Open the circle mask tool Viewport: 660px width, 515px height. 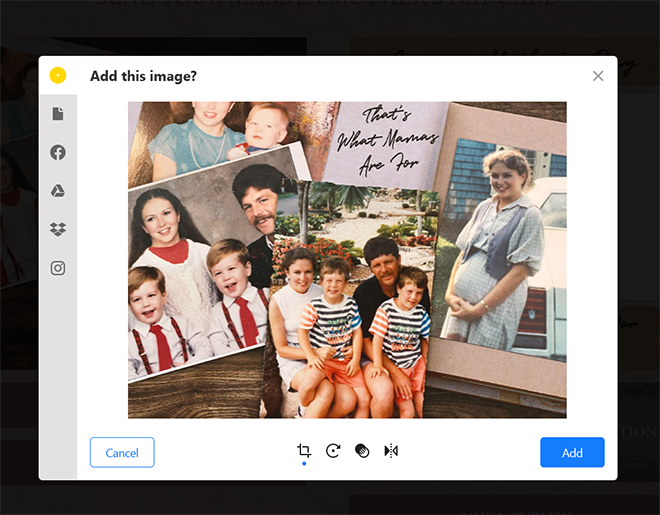point(362,451)
